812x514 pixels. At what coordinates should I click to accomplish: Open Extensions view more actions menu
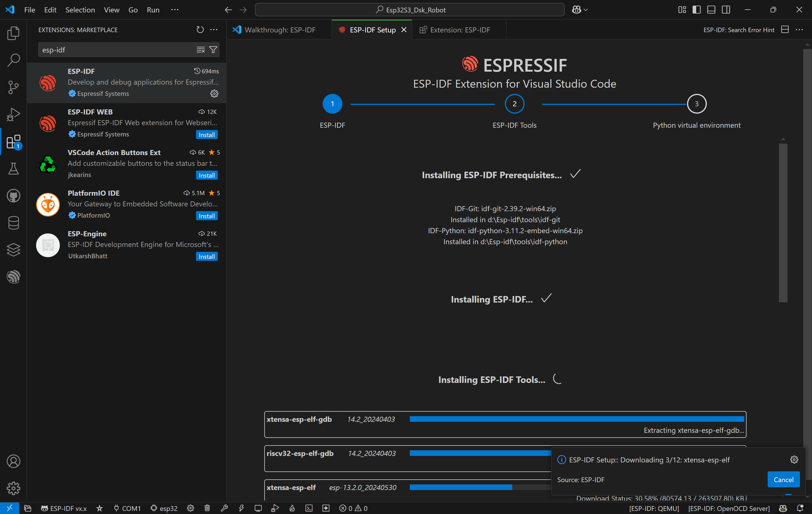214,30
